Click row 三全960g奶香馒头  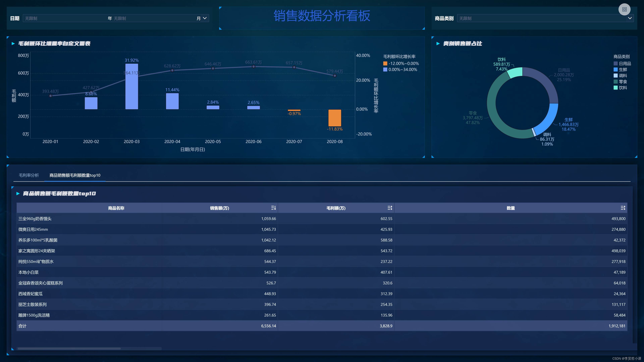[322, 219]
